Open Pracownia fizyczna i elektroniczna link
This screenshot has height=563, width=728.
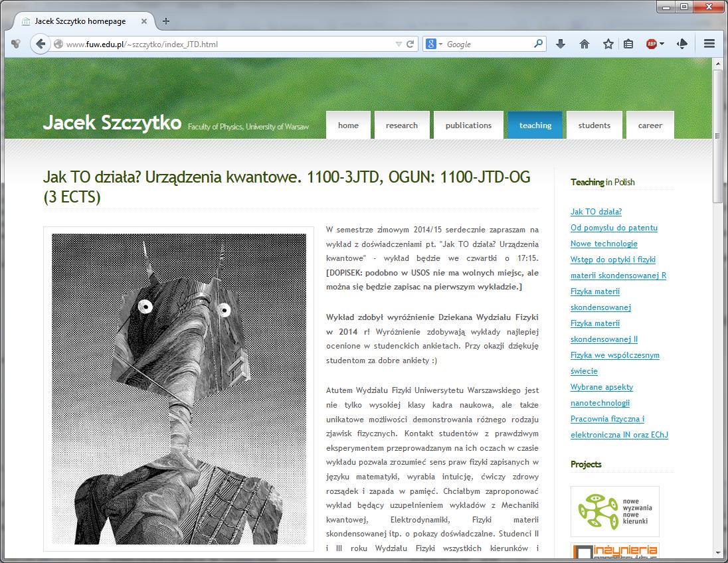pyautogui.click(x=619, y=427)
